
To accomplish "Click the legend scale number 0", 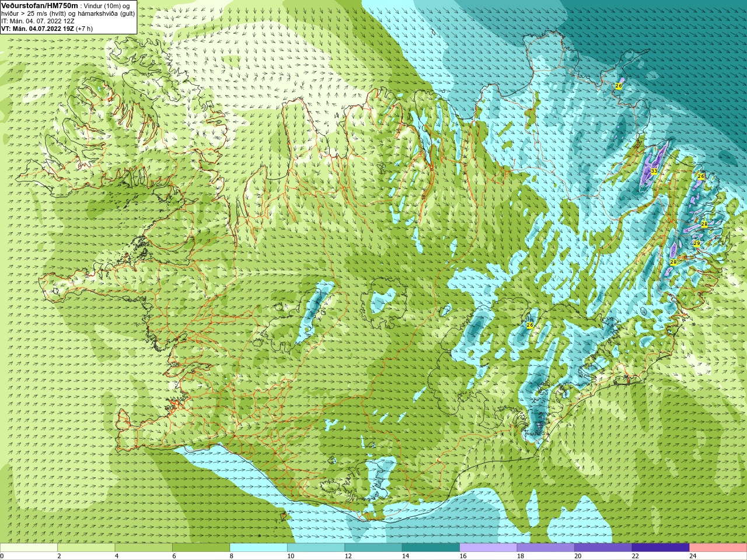I will click(2, 556).
